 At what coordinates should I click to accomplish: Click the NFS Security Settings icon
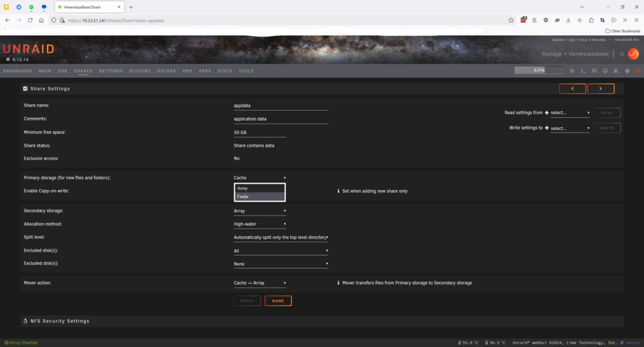pos(26,321)
